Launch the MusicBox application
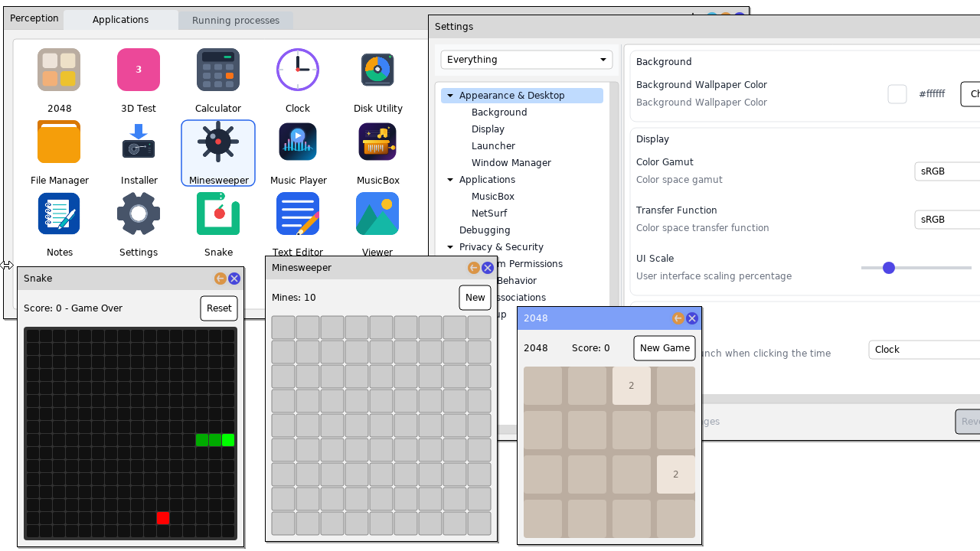Viewport: 980px width, 551px height. 377,142
